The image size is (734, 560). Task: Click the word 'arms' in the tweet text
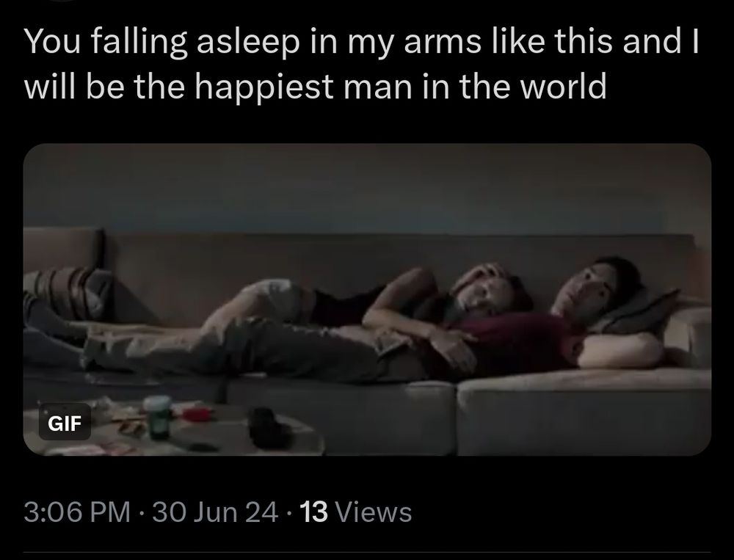pyautogui.click(x=443, y=42)
